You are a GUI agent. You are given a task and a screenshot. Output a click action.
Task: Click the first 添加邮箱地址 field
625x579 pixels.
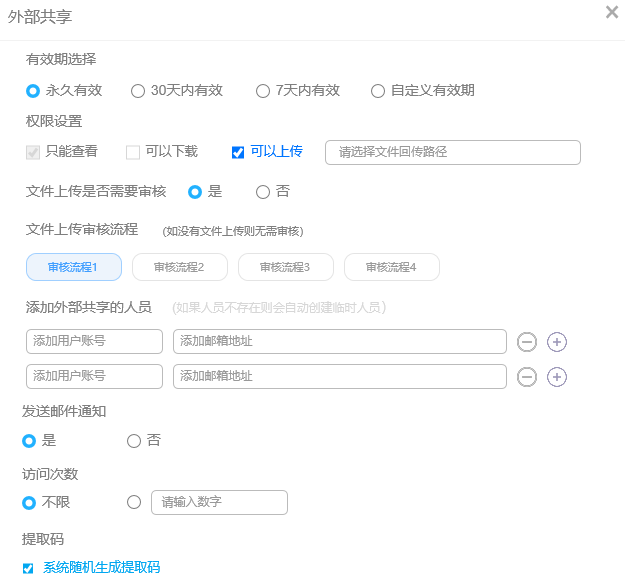(339, 342)
